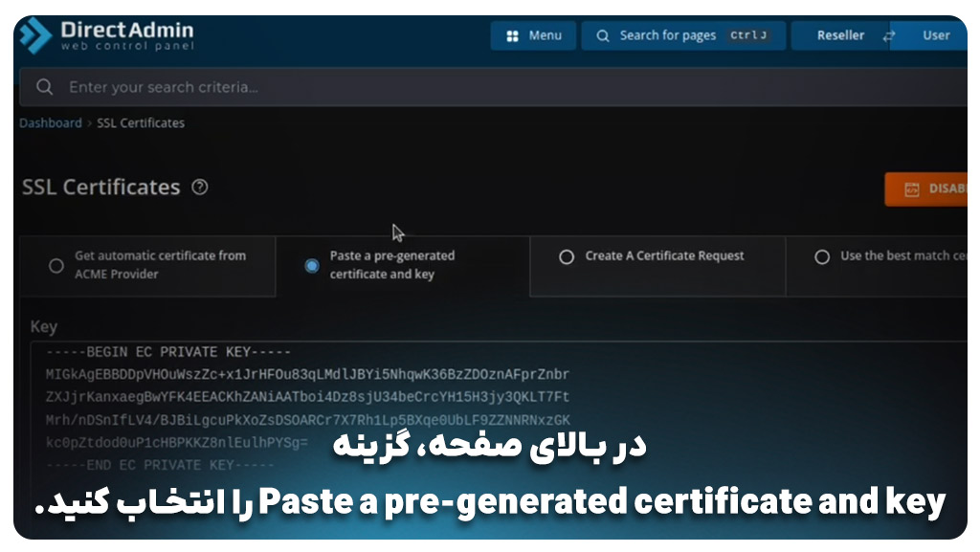This screenshot has width=980, height=552.
Task: Select Paste a pre-generated certificate and key
Action: pyautogui.click(x=312, y=265)
